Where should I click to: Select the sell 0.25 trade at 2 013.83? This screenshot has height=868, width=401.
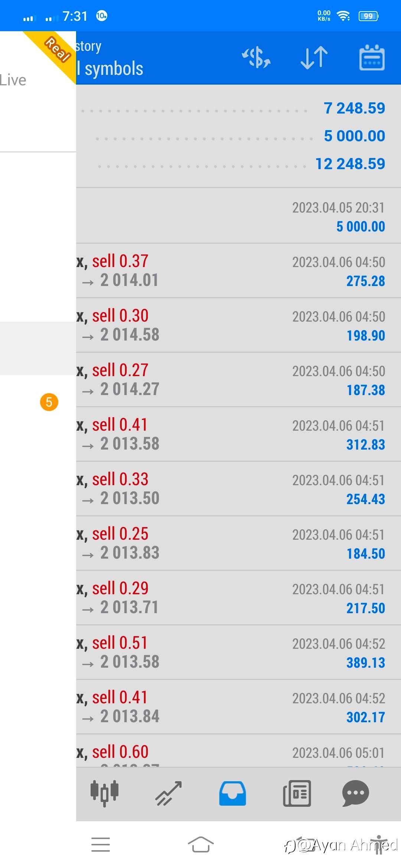click(238, 543)
